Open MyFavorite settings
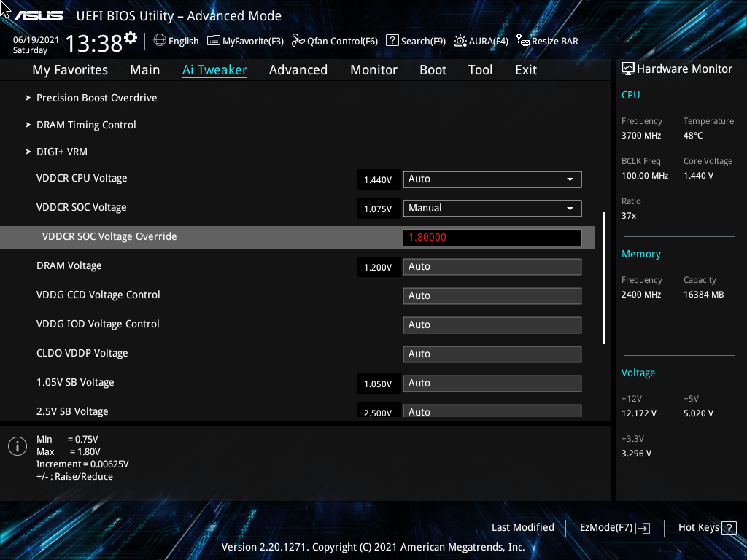Screen dimensions: 747x560 click(x=245, y=41)
